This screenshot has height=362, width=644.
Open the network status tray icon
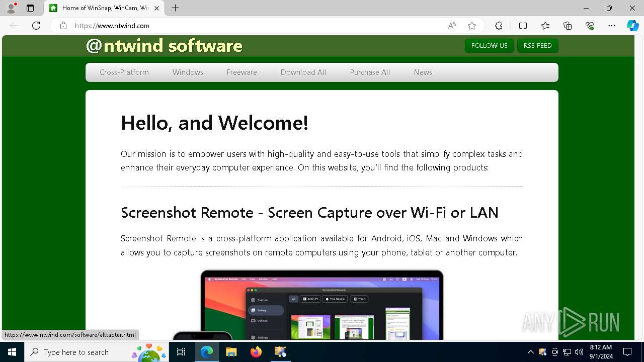(567, 352)
